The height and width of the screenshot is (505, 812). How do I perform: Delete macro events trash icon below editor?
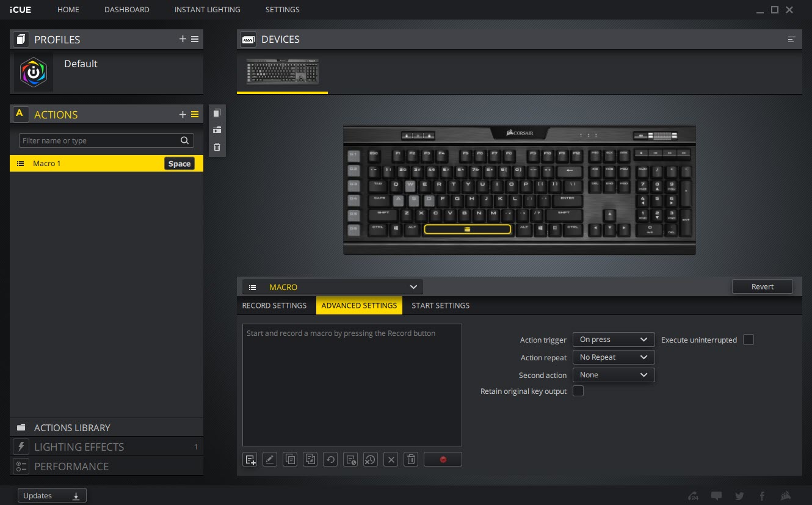coord(411,460)
